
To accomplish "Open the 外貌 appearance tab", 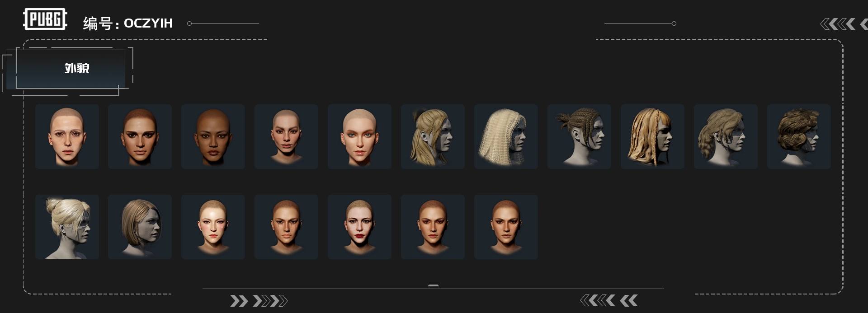I will pyautogui.click(x=71, y=69).
